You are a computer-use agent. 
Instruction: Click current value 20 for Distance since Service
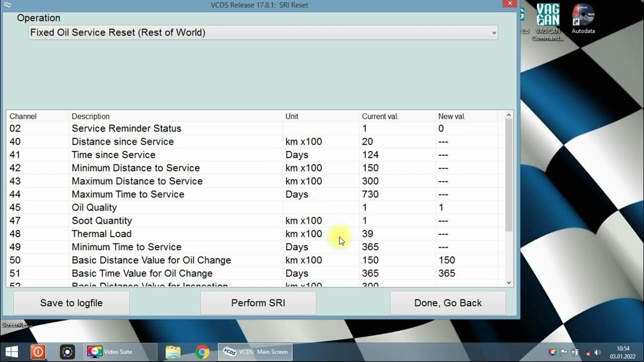[367, 141]
